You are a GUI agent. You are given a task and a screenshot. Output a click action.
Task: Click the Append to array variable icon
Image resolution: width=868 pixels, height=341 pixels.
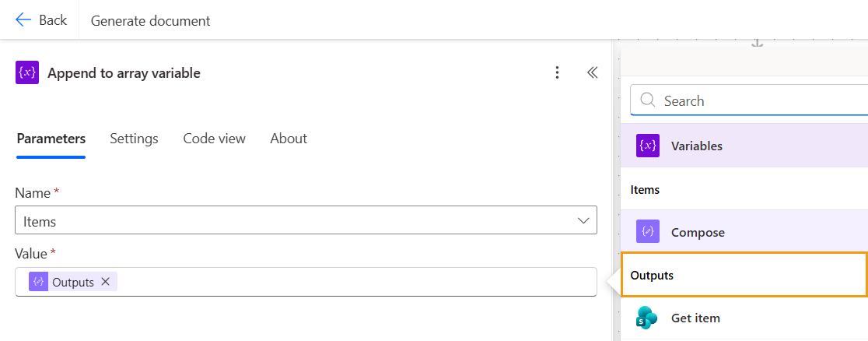pyautogui.click(x=27, y=73)
